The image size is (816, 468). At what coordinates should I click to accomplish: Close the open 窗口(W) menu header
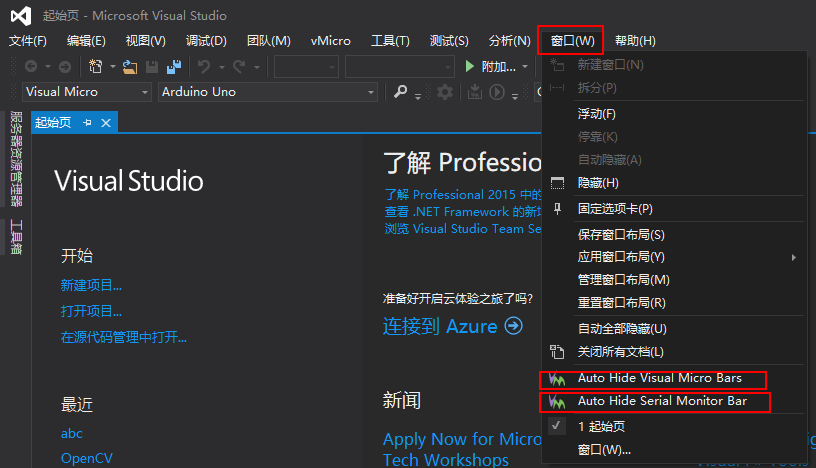coord(572,41)
